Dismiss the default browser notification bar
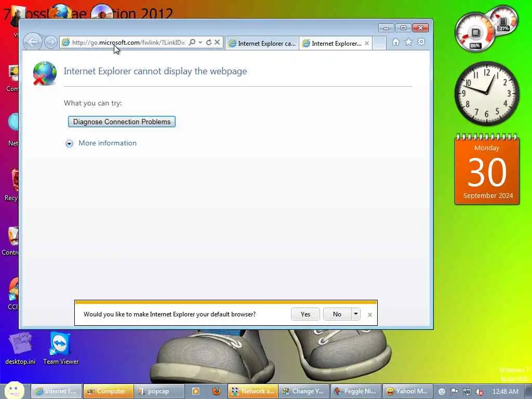The image size is (532, 399). (x=370, y=314)
